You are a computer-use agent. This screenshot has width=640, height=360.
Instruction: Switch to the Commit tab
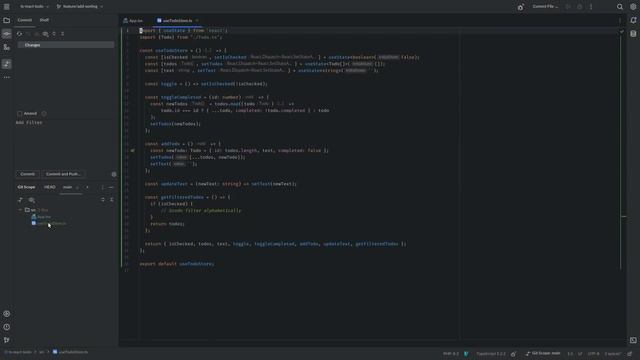click(24, 20)
